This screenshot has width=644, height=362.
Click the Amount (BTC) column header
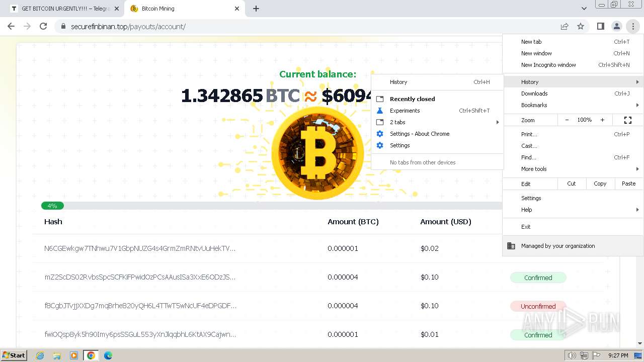[353, 222]
